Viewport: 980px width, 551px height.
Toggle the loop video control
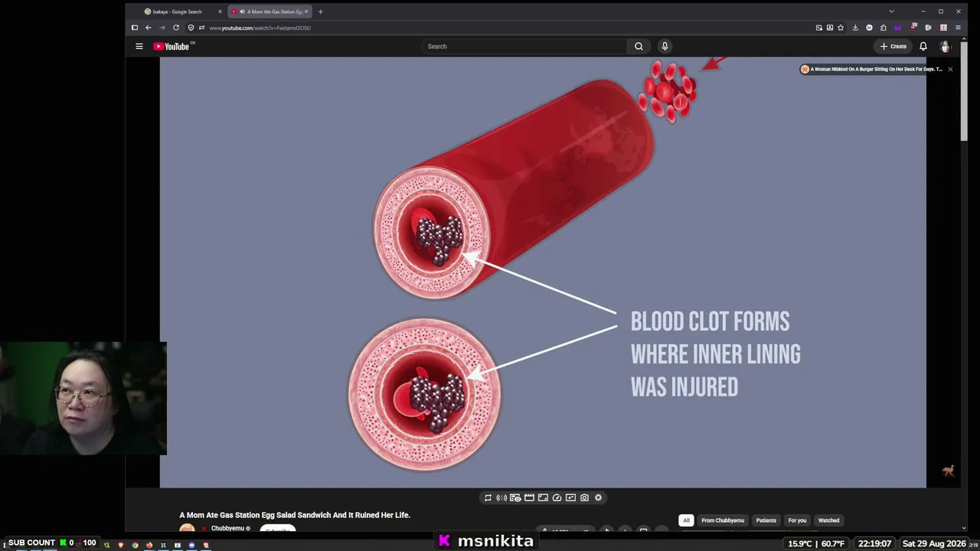click(x=488, y=498)
